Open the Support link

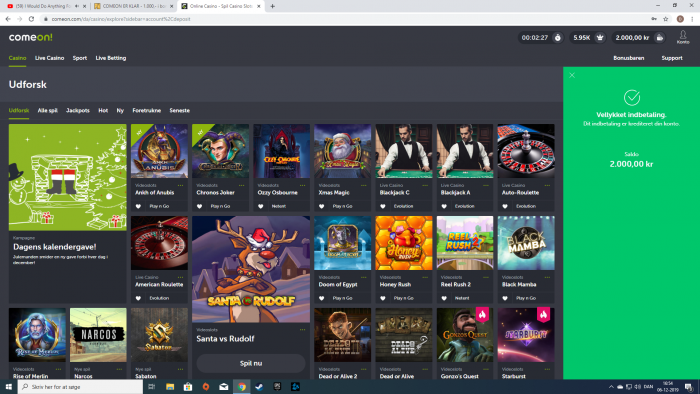pyautogui.click(x=672, y=58)
